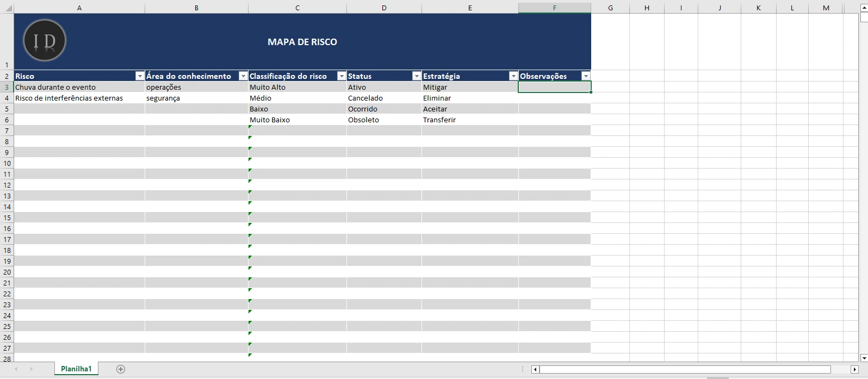Open the Status column filter dropdown
Screen dimensions: 868x379
coord(417,76)
